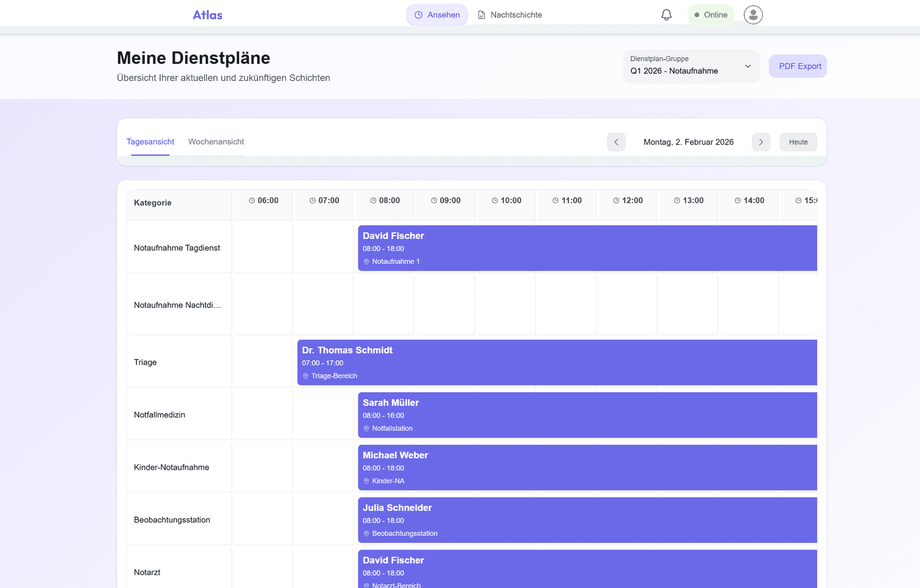Click location pin icon next to Triage-Bereich
This screenshot has width=920, height=588.
pos(306,376)
